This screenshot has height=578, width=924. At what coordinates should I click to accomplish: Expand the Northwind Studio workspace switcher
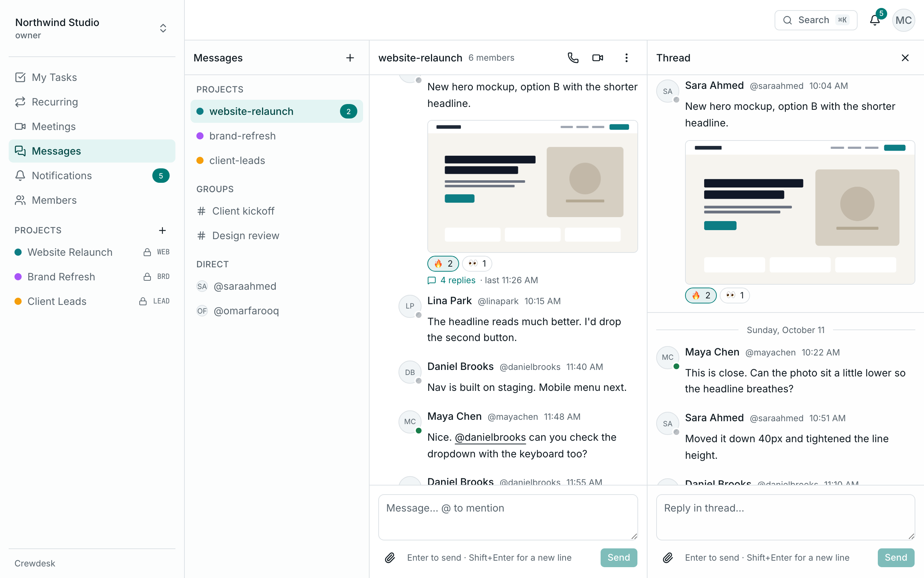[92, 28]
